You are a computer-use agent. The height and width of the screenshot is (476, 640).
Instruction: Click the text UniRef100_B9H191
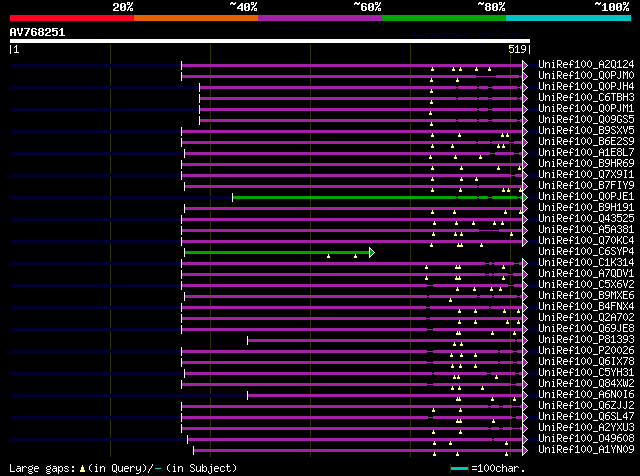tap(586, 208)
